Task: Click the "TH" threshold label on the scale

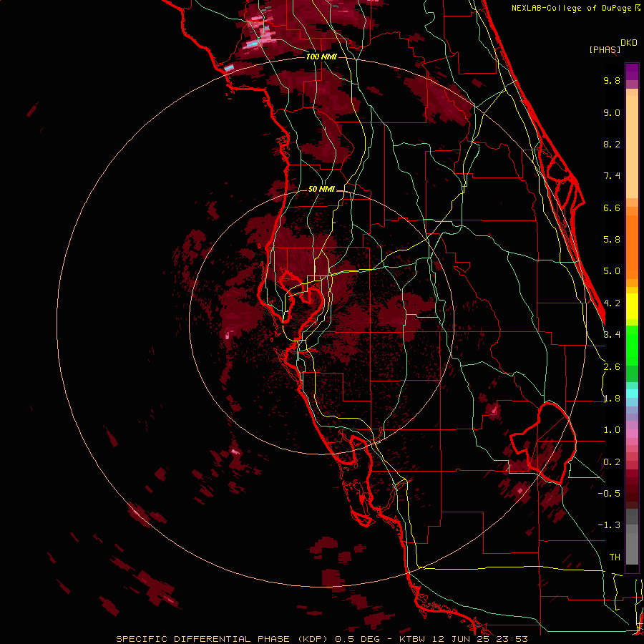Action: [x=615, y=557]
